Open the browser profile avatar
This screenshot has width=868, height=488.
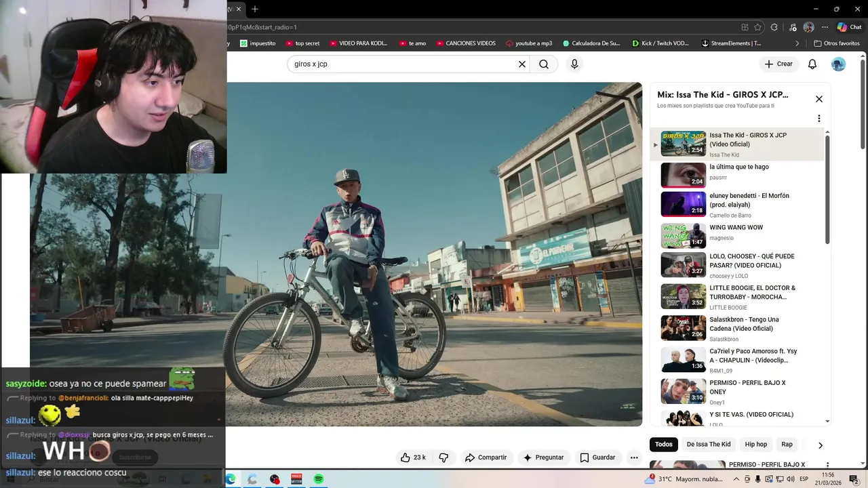pyautogui.click(x=808, y=27)
